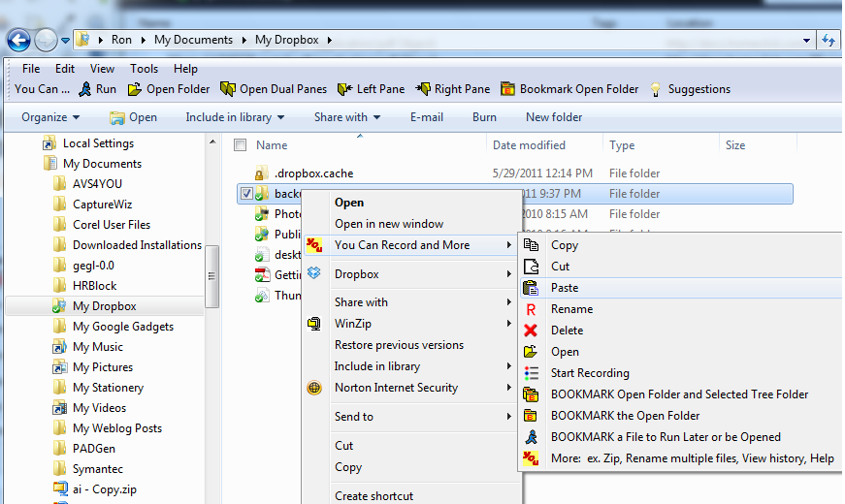
Task: Toggle the select-all checkbox beside Name
Action: click(x=241, y=145)
